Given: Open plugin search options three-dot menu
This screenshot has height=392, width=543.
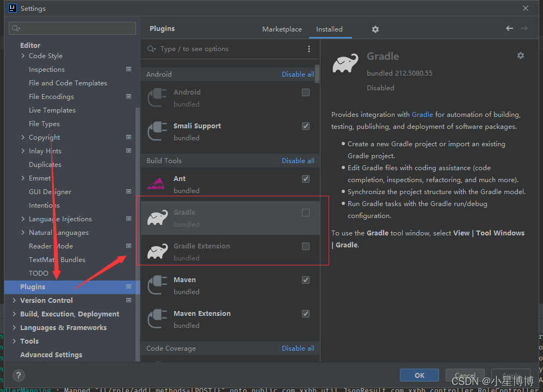Looking at the screenshot, I should (309, 49).
